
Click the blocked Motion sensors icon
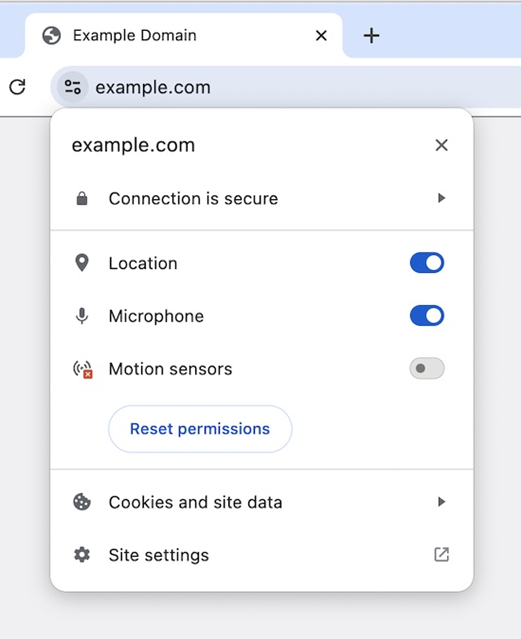(83, 369)
